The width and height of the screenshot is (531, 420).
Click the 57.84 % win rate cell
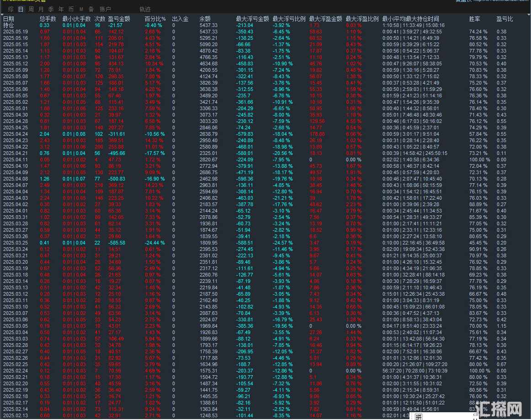[478, 134]
